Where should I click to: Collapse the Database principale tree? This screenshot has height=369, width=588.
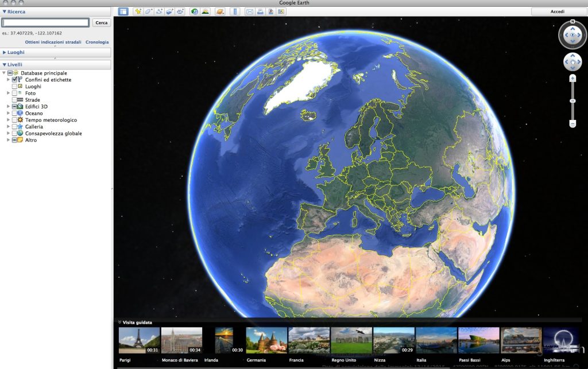[x=4, y=73]
